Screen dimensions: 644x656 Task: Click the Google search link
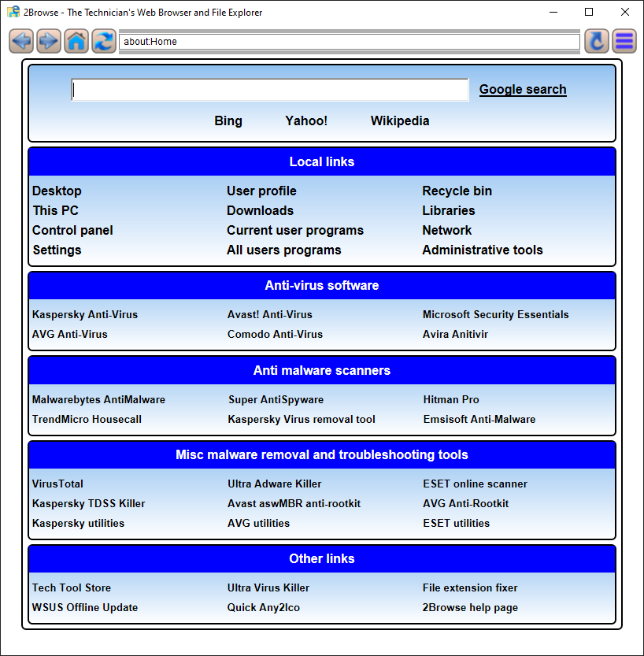[523, 90]
